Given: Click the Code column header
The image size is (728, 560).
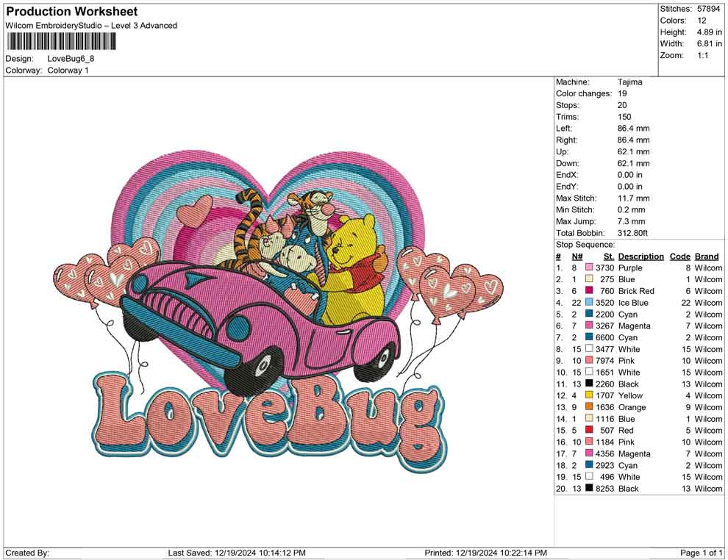Looking at the screenshot, I should [x=679, y=256].
